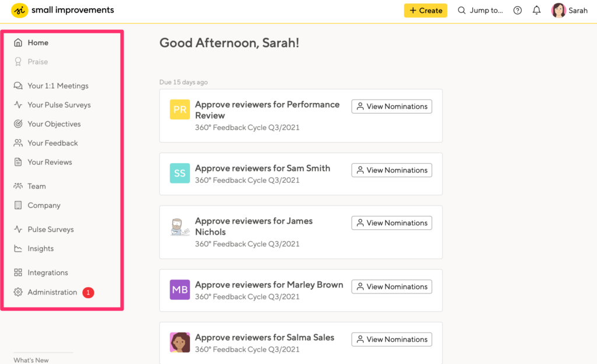The image size is (597, 364).
Task: View Nominations for Salma Sales
Action: [392, 340]
